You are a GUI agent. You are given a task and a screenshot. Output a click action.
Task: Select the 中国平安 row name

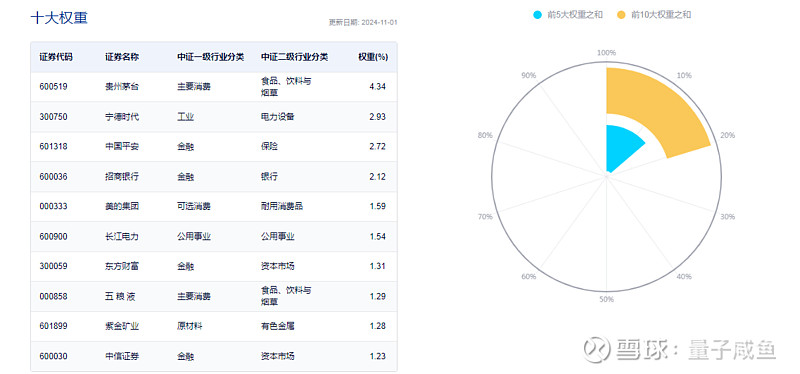tap(122, 147)
